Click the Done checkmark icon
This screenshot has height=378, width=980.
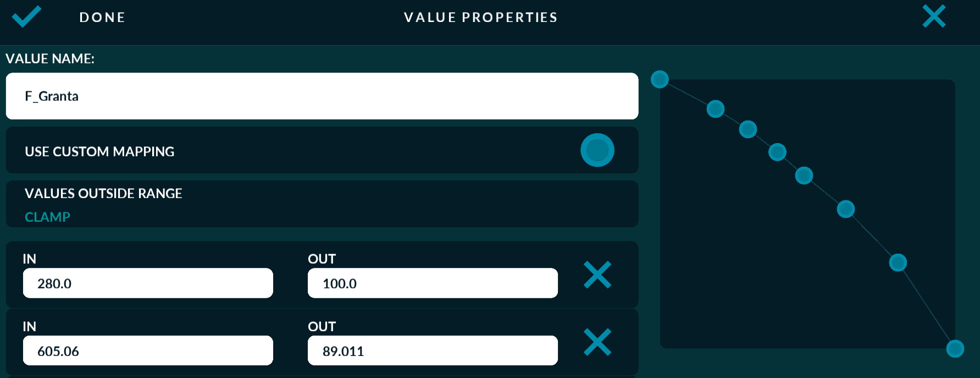26,17
